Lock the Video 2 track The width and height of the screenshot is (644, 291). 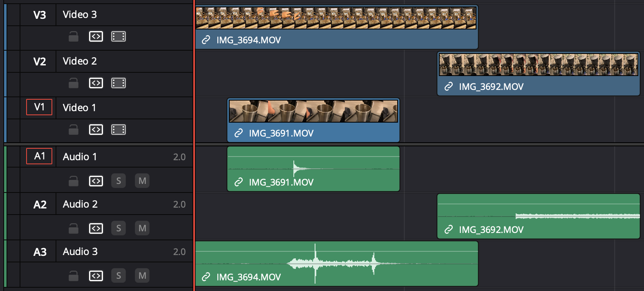pos(74,83)
